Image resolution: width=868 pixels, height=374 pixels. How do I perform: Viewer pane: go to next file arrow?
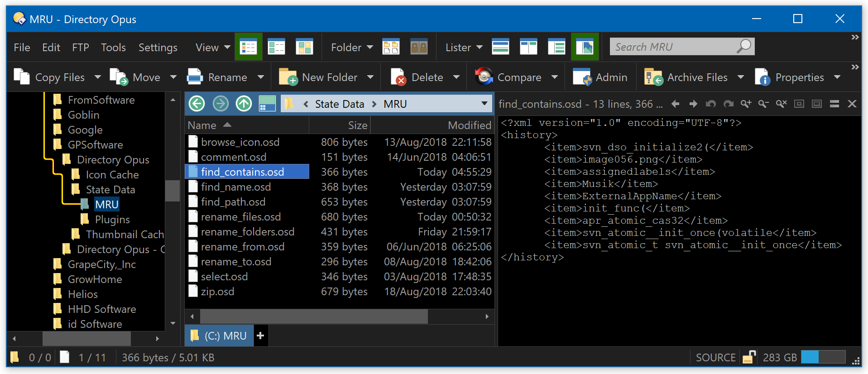(x=693, y=104)
